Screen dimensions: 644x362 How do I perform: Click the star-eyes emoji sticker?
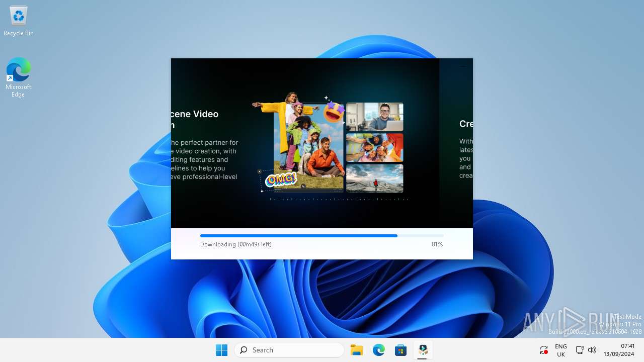pyautogui.click(x=334, y=112)
